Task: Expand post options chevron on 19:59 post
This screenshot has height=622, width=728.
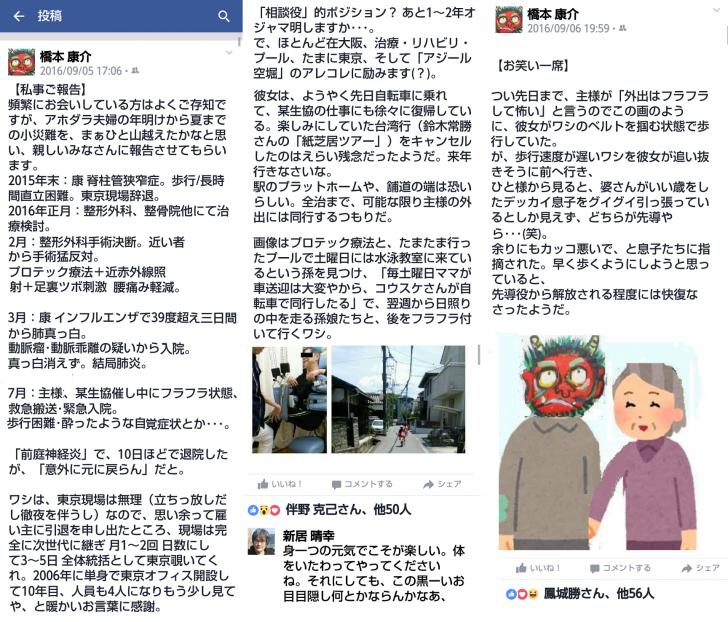Action: [717, 10]
